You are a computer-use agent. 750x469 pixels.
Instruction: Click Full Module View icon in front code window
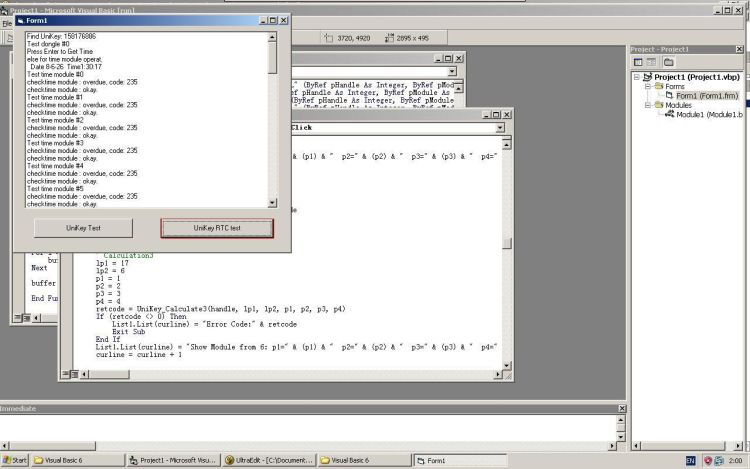tap(74, 374)
